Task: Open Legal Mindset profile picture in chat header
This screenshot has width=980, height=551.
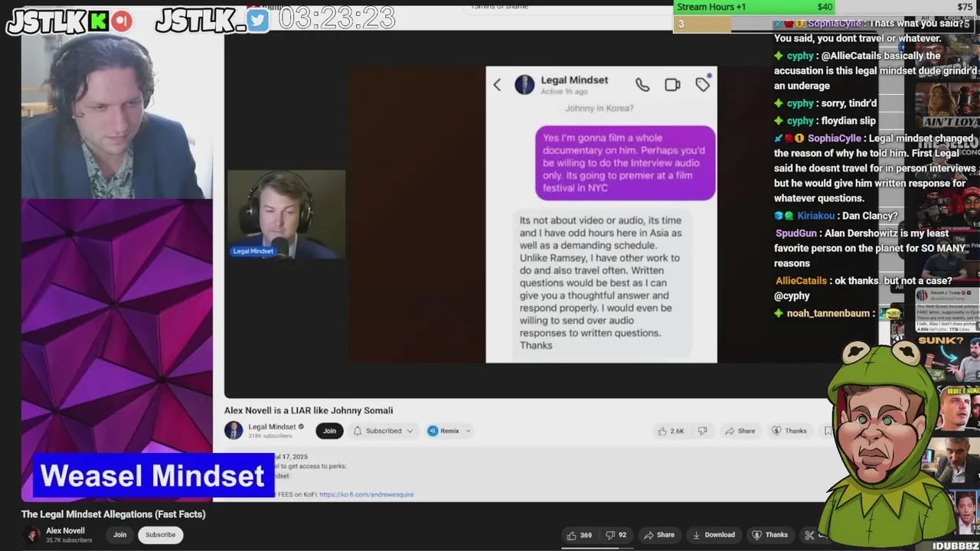Action: pos(524,85)
